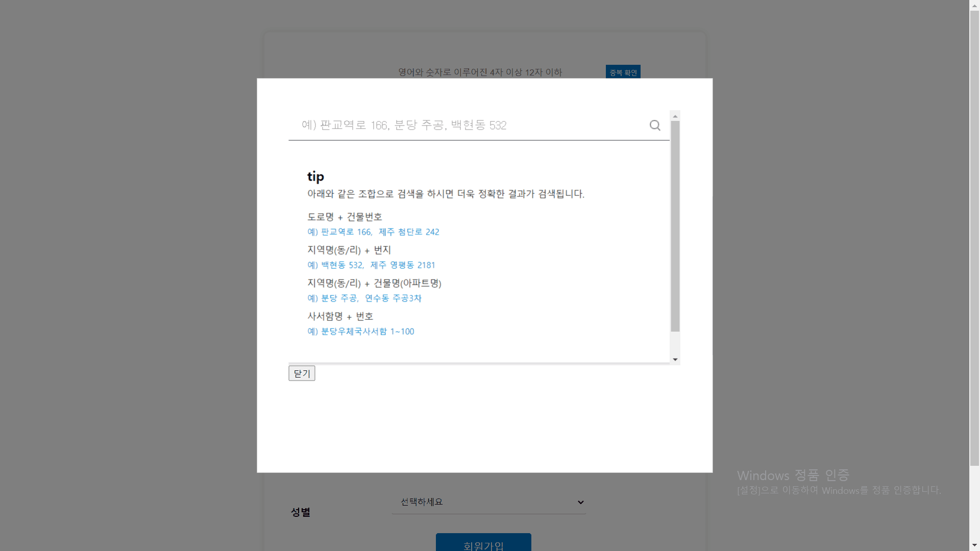Viewport: 980px width, 551px height.
Task: Click the popup scrollbar down arrow
Action: 675,360
